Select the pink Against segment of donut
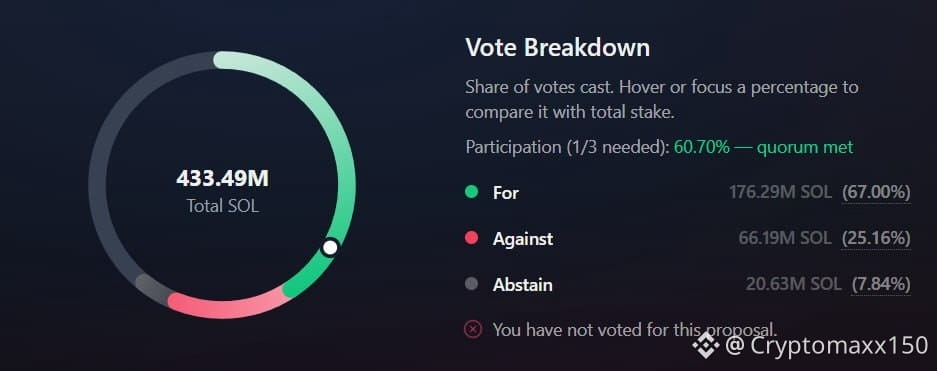 (227, 305)
